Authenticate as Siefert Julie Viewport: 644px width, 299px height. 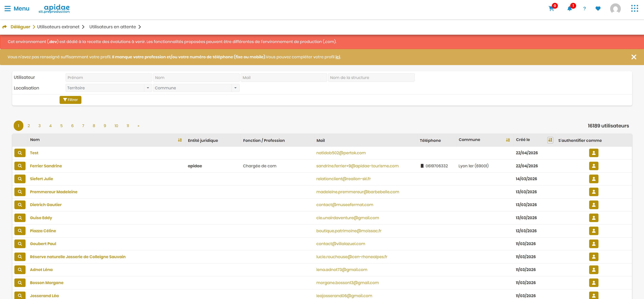594,179
